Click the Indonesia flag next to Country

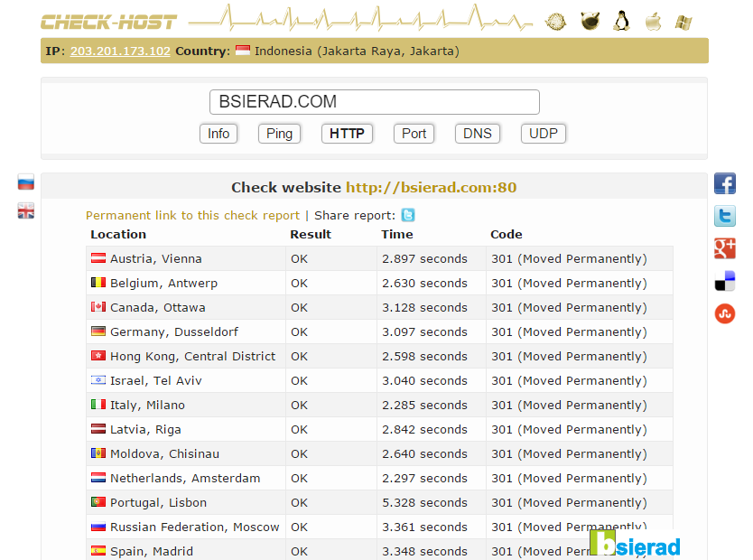243,51
